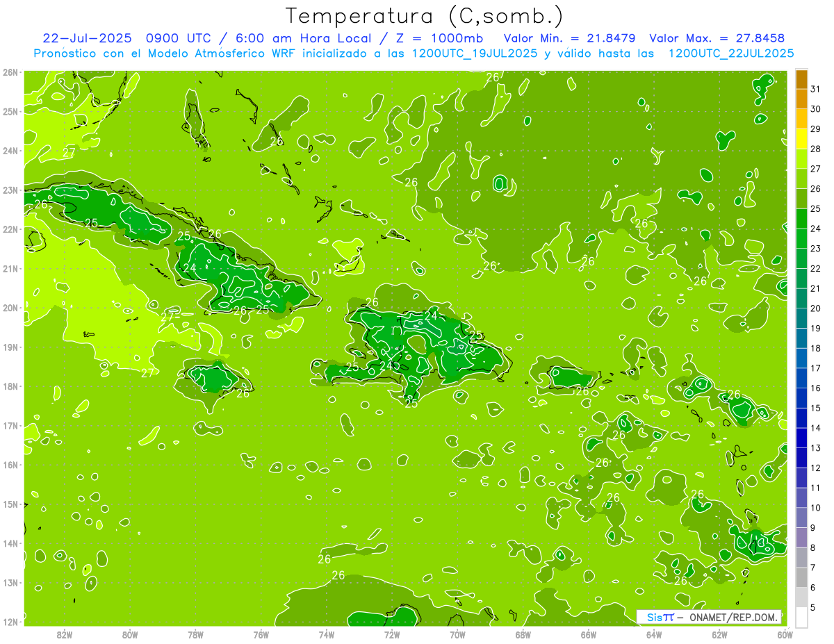Click the color scale value 19
This screenshot has width=834, height=644.
pos(815,328)
